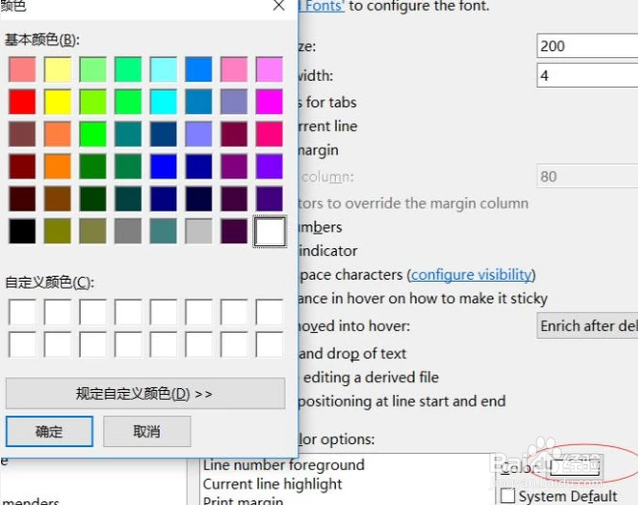Pick the dark green swatch in fourth row

tap(93, 166)
